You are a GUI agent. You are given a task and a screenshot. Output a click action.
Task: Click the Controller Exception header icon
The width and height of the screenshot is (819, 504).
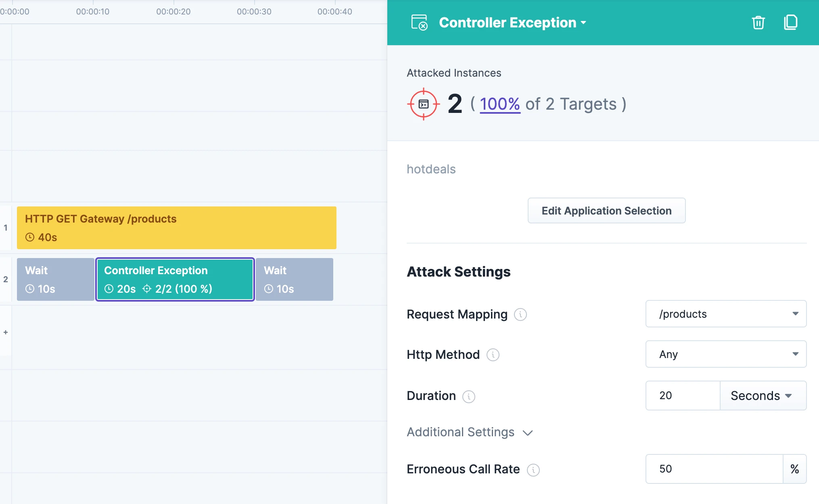pyautogui.click(x=419, y=23)
